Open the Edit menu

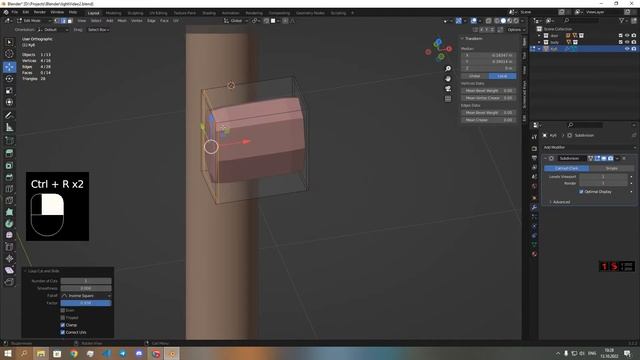point(26,12)
